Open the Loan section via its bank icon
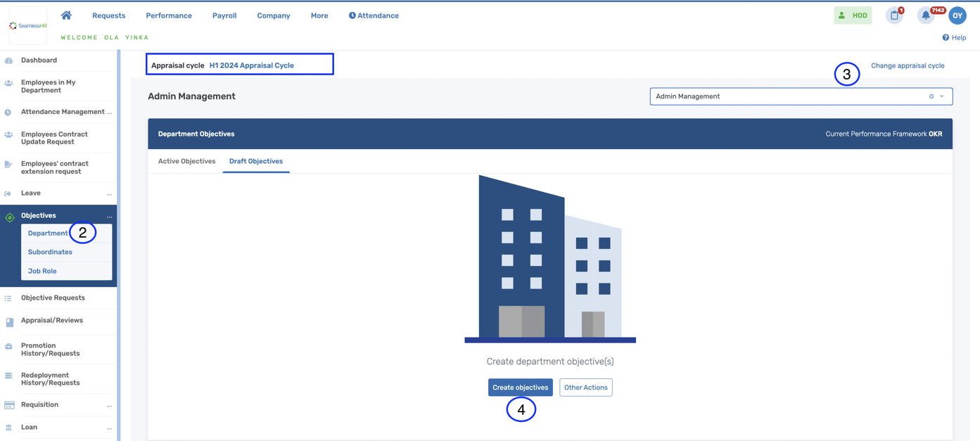Image resolution: width=980 pixels, height=441 pixels. pyautogui.click(x=10, y=427)
